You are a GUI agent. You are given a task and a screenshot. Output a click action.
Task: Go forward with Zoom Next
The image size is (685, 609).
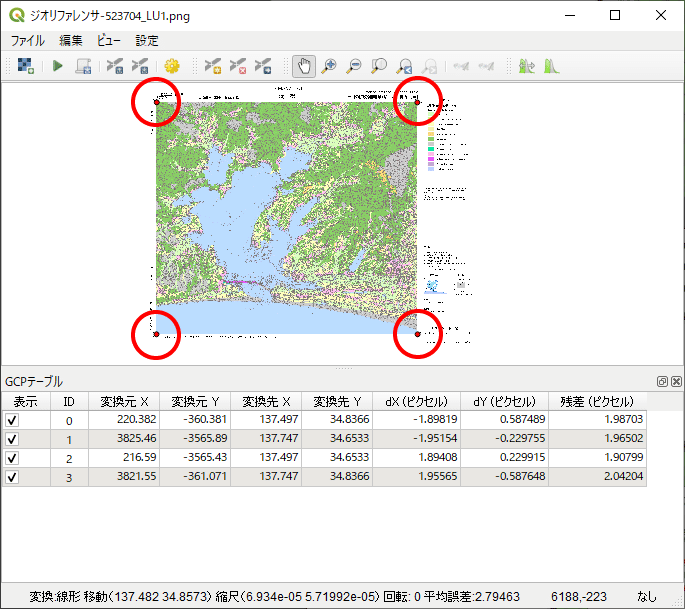coord(429,66)
